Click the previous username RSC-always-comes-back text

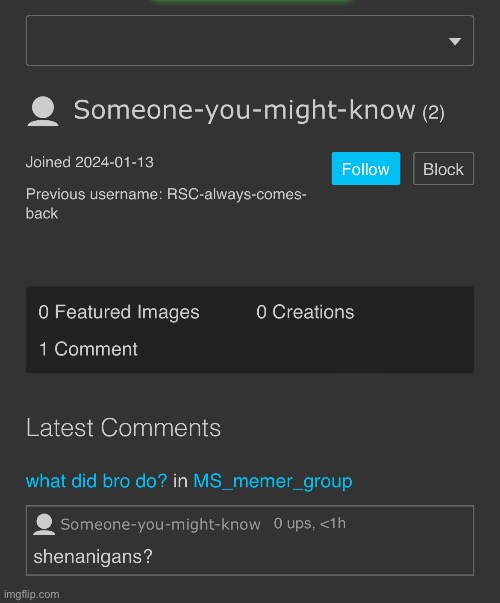(x=166, y=203)
